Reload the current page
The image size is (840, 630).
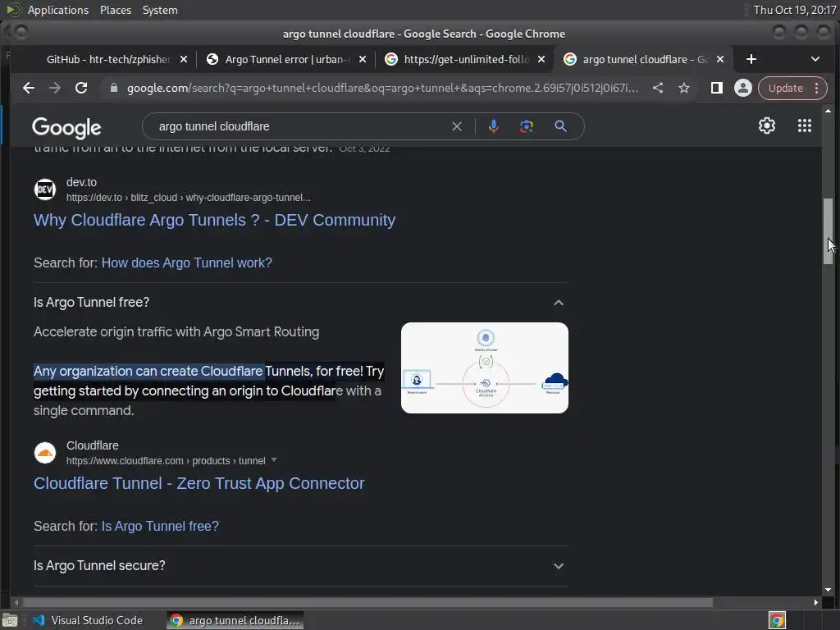[81, 88]
